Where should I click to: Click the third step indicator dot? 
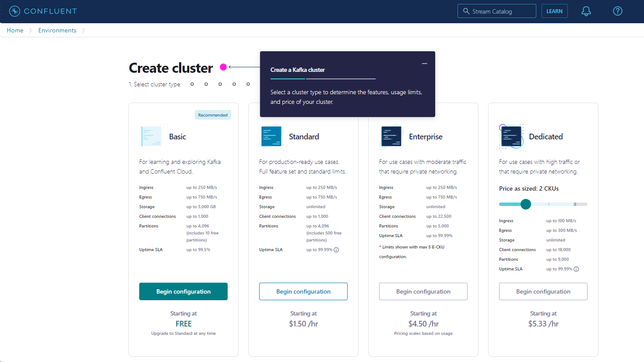click(220, 84)
